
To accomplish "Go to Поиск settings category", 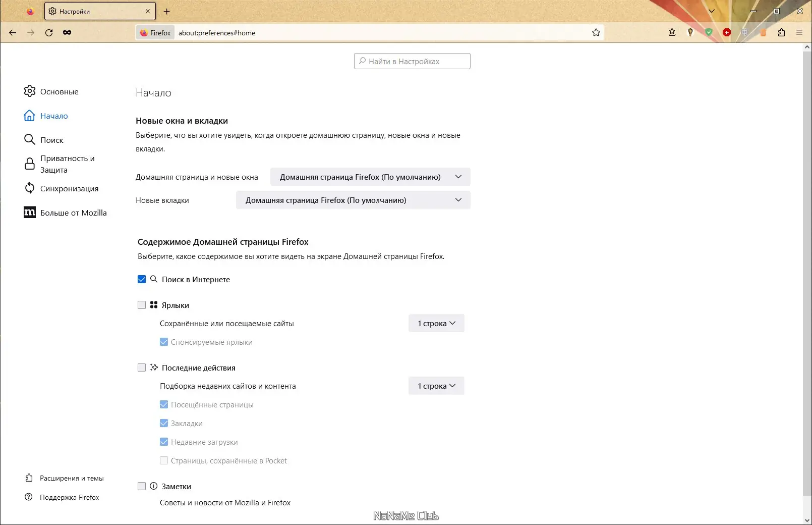I will pos(43,140).
